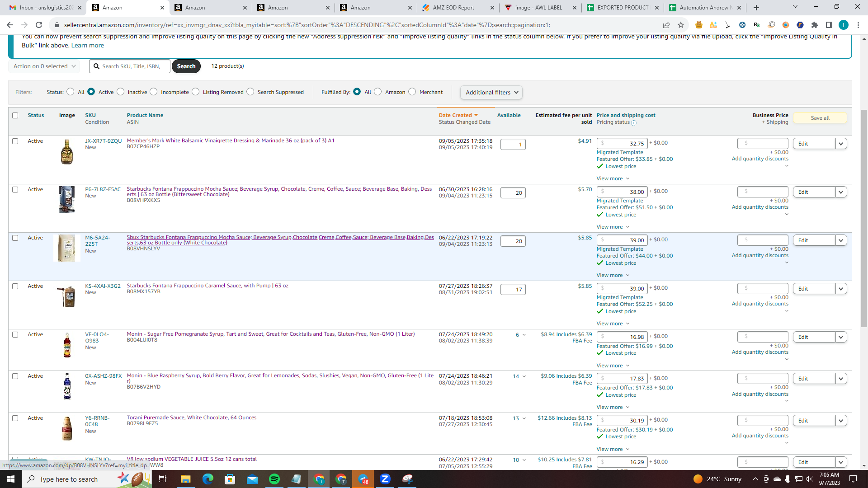The height and width of the screenshot is (488, 868).
Task: Check the box for SKU JX-XR7T-9ZQU
Action: [x=15, y=141]
